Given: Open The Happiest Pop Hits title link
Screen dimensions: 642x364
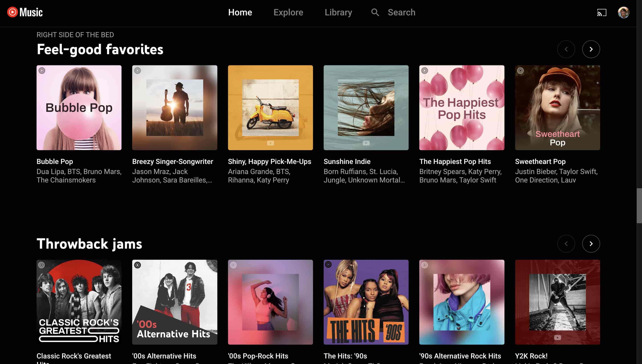Looking at the screenshot, I should coord(455,162).
